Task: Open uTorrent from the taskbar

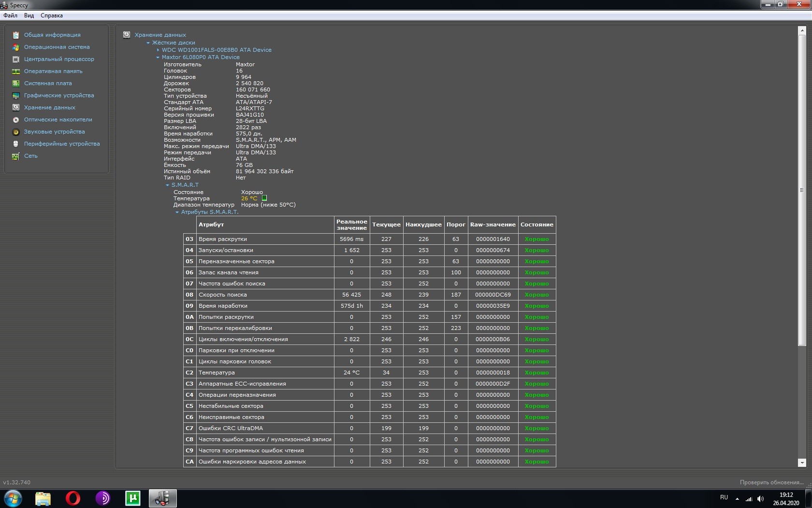Action: pos(132,498)
